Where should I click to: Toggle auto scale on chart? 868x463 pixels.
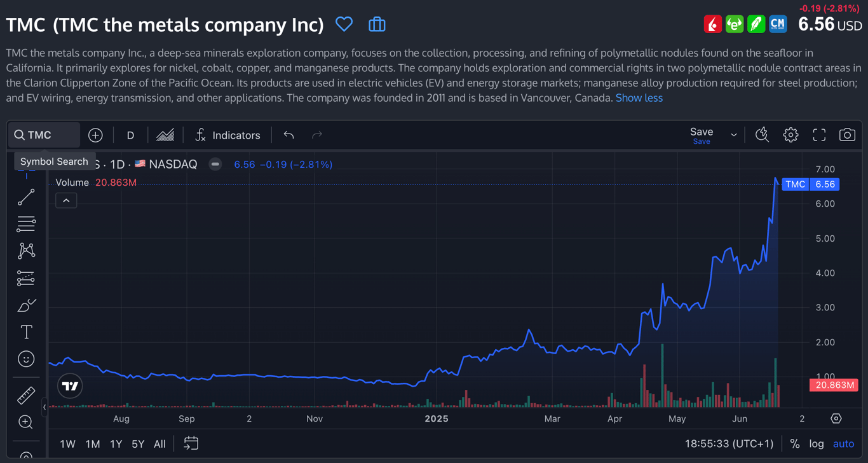pyautogui.click(x=844, y=444)
